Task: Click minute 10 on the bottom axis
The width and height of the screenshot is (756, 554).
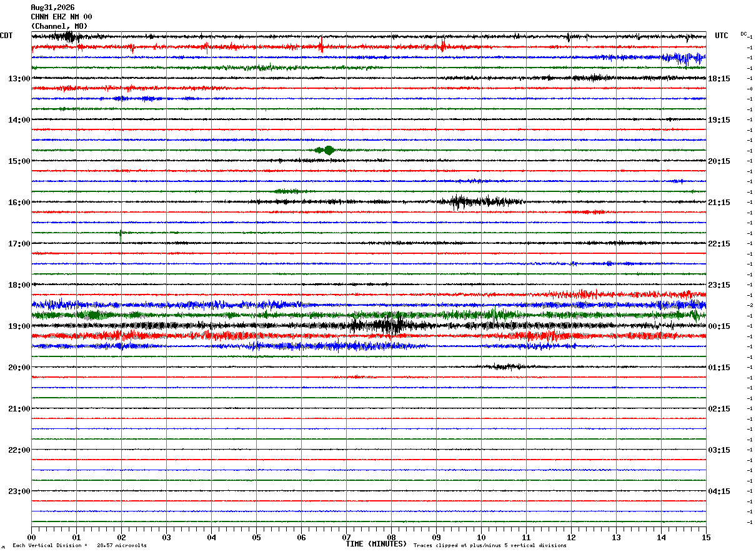Action: click(x=481, y=538)
